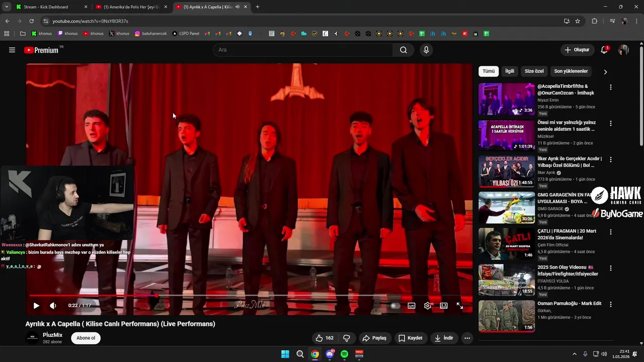Open Windows taskbar search
644x362 pixels.
300,354
